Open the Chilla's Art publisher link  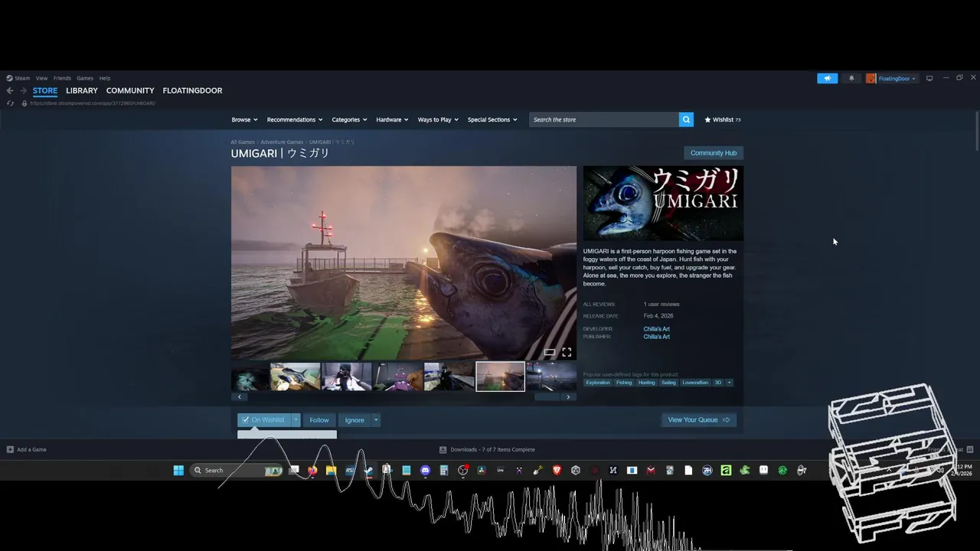click(x=656, y=337)
